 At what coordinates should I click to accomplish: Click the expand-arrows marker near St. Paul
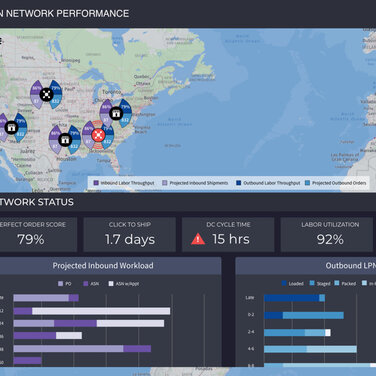click(47, 94)
